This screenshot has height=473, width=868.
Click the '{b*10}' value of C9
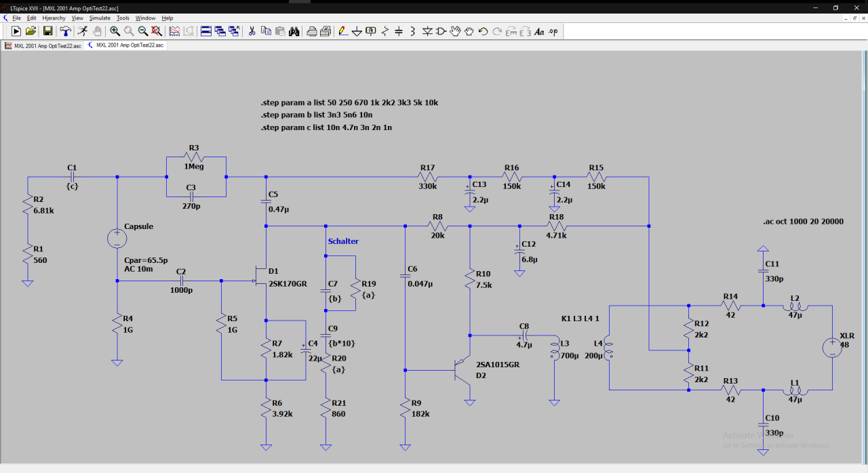pos(342,344)
